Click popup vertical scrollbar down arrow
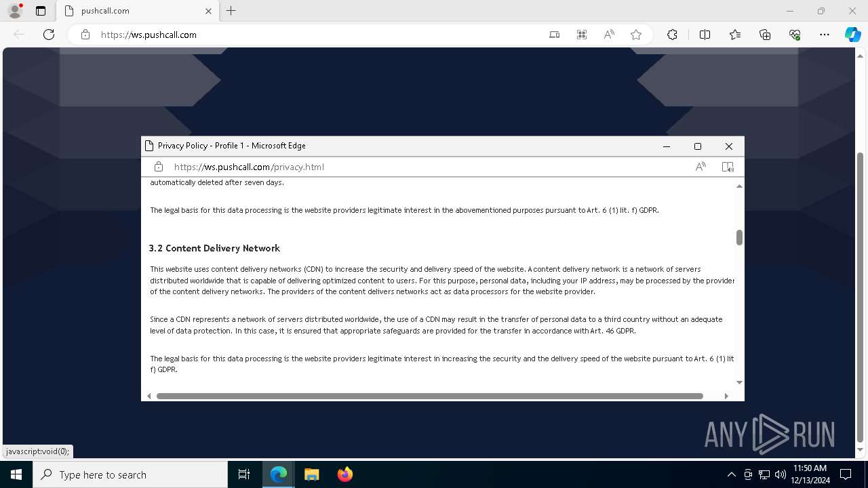Image resolution: width=868 pixels, height=488 pixels. (739, 382)
